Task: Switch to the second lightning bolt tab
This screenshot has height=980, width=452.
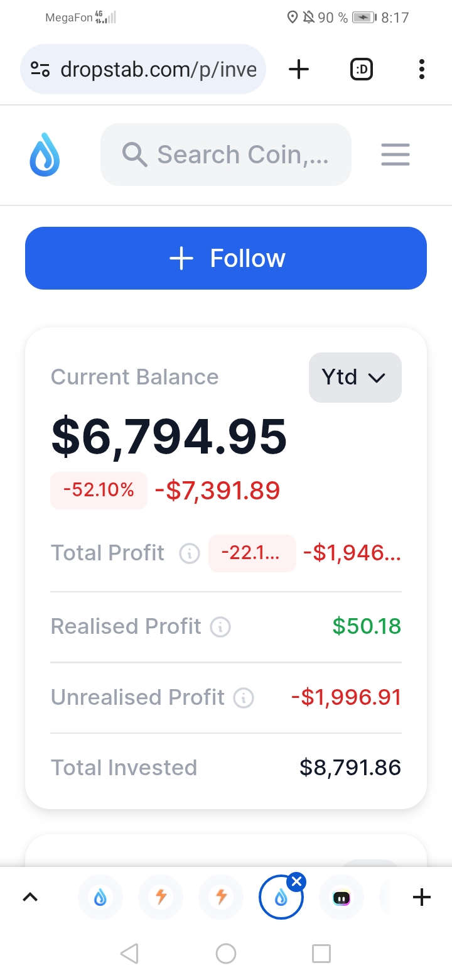Action: pos(221,898)
